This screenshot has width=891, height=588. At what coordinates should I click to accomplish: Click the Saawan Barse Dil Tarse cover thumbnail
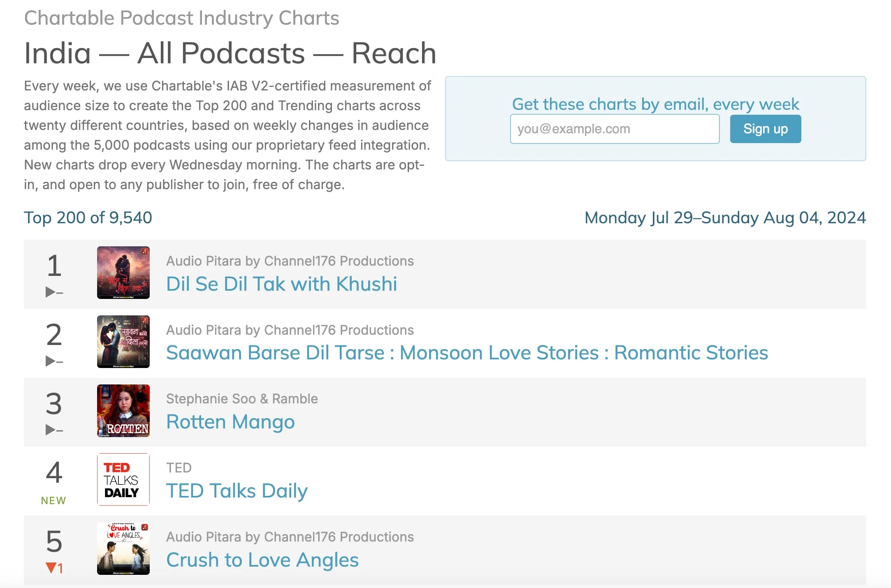(123, 342)
